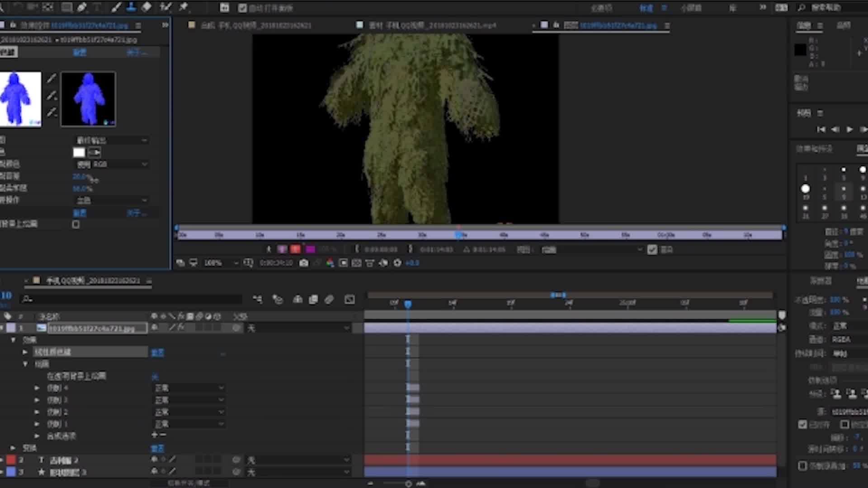
Task: Select the Clone Stamp tool
Action: [x=131, y=7]
